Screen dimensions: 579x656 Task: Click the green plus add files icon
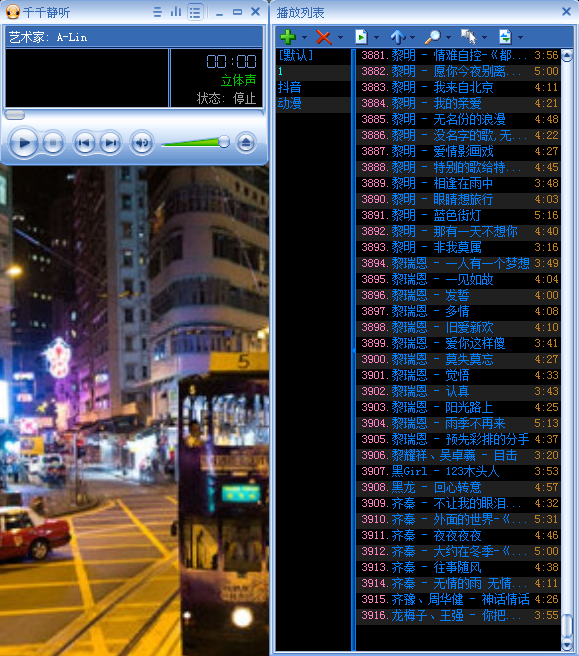(288, 37)
